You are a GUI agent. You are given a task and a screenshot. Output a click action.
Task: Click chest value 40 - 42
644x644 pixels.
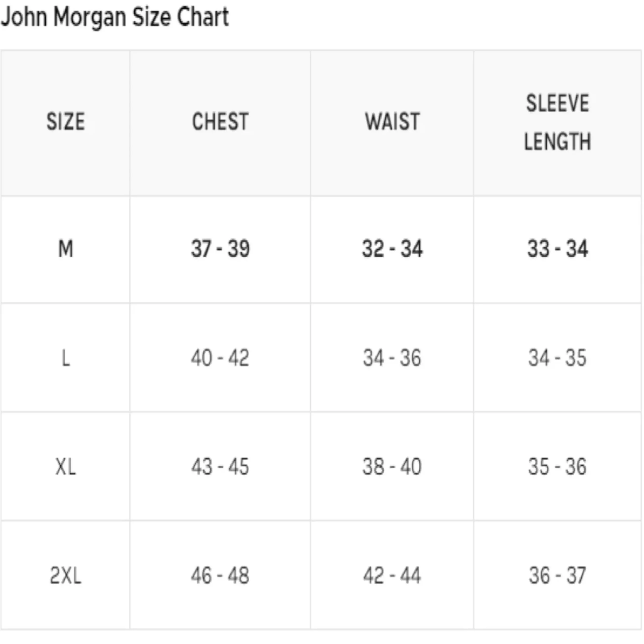click(x=220, y=358)
